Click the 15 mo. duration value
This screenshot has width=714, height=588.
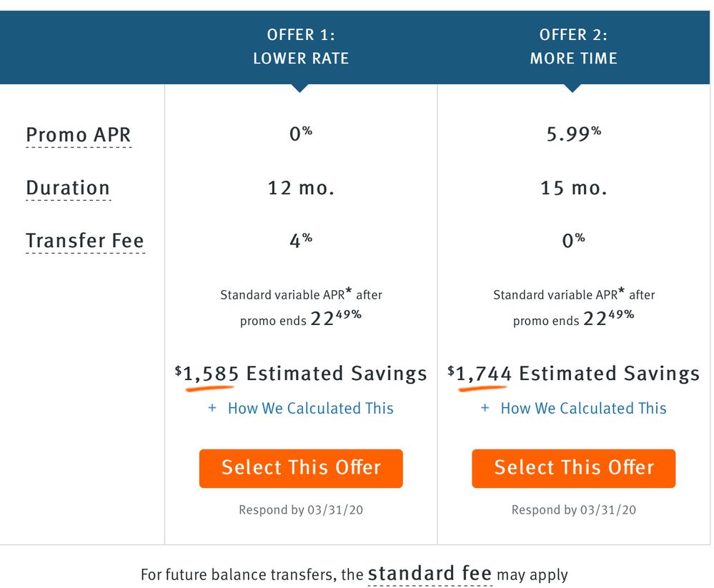pos(574,188)
